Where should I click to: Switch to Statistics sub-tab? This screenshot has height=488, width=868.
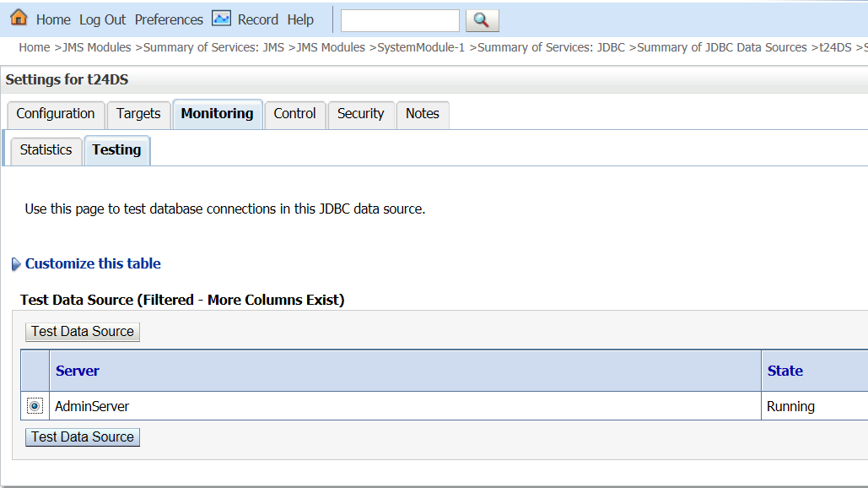coord(46,150)
